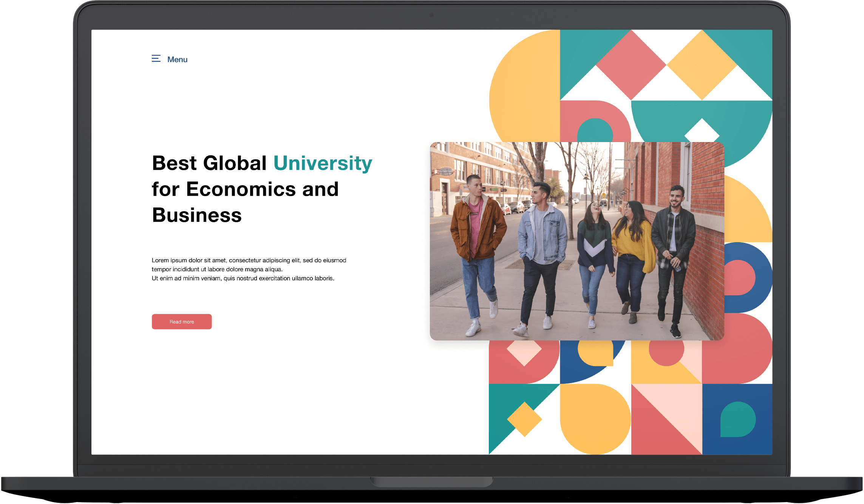Open the Menu text label

(x=177, y=60)
